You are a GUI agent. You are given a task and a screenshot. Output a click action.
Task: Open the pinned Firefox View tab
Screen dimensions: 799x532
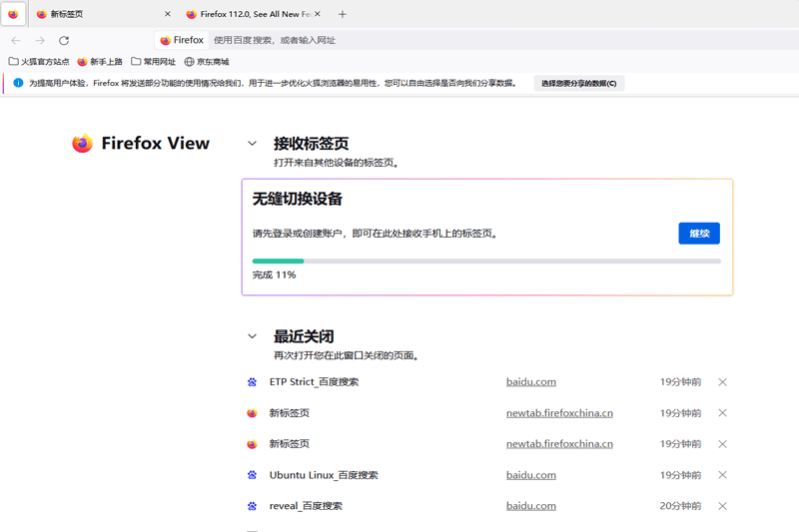[x=13, y=14]
